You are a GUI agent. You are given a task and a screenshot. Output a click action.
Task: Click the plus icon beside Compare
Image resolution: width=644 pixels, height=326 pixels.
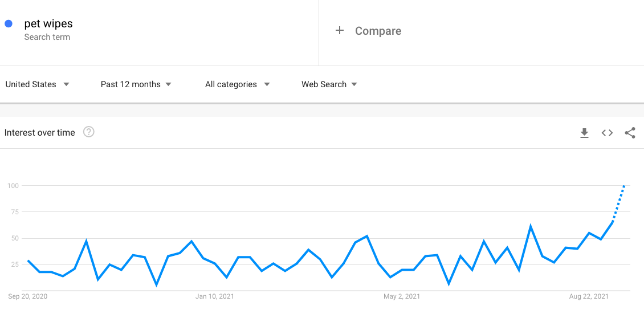click(x=340, y=31)
